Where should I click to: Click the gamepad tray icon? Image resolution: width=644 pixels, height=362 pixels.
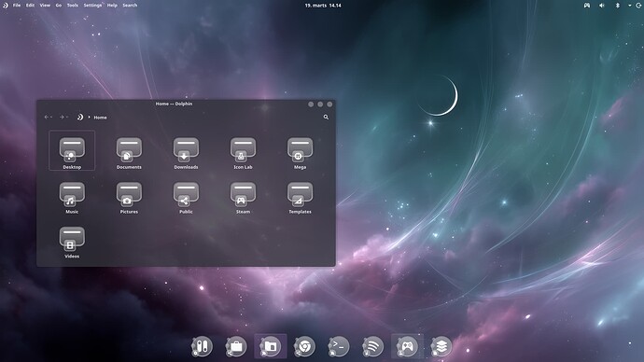click(x=587, y=6)
